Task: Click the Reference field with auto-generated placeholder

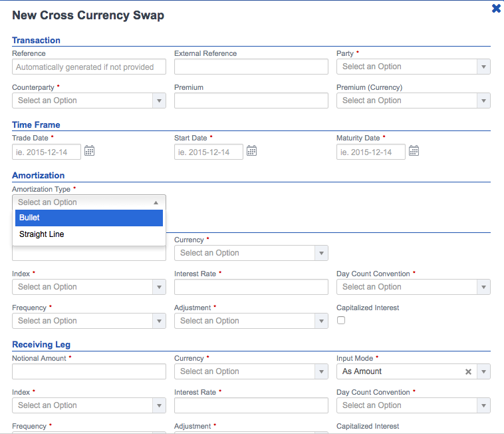Action: 89,67
